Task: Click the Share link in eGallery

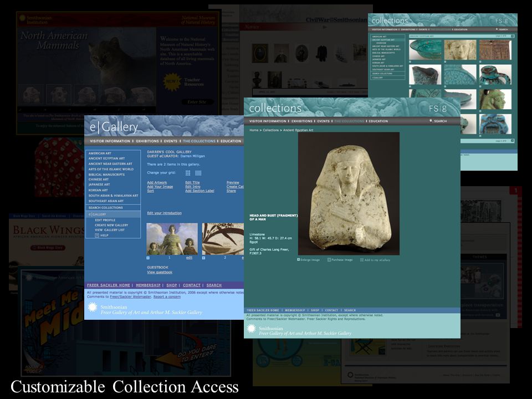Action: click(231, 191)
